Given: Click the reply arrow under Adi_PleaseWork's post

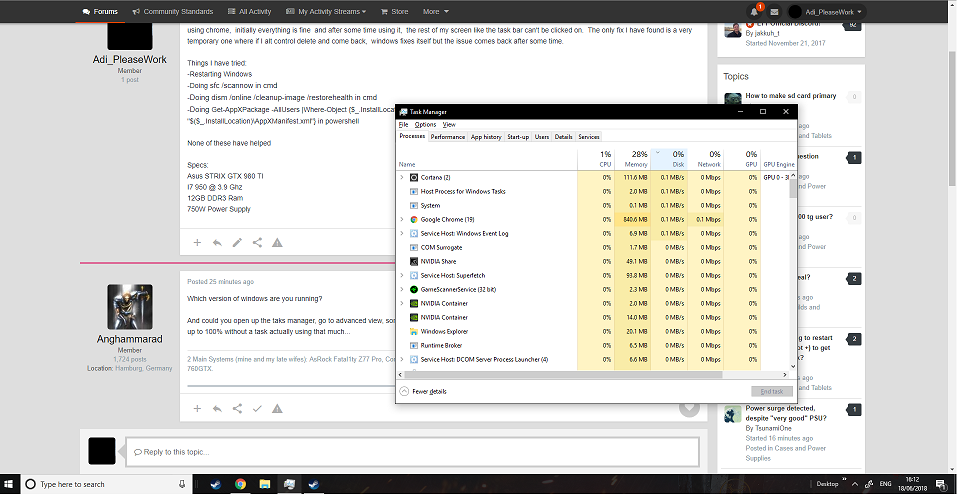Looking at the screenshot, I should (217, 243).
